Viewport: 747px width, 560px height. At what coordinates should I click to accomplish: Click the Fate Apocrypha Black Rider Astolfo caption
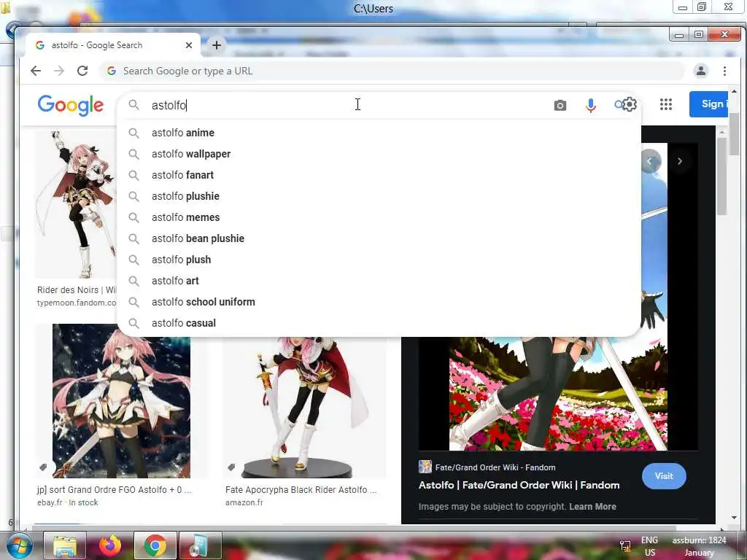301,489
